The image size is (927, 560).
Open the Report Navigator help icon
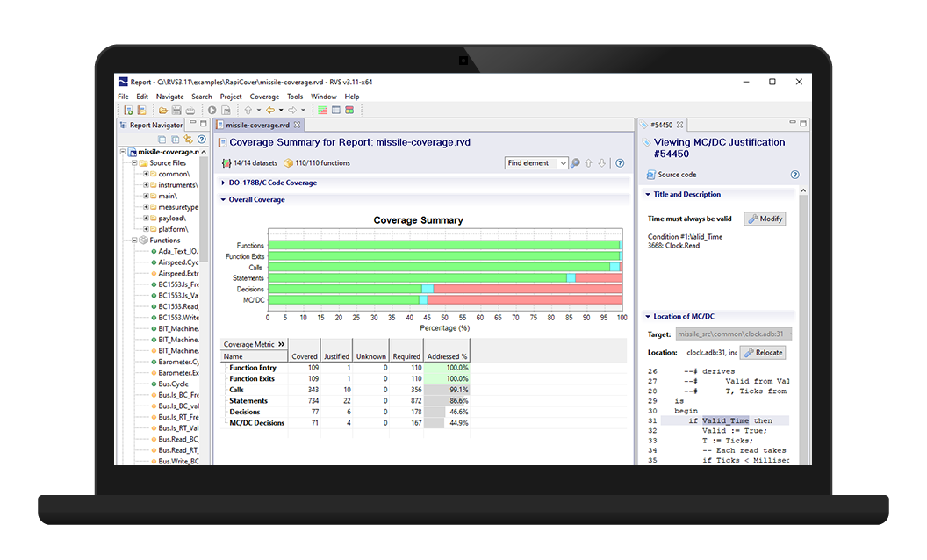click(202, 140)
